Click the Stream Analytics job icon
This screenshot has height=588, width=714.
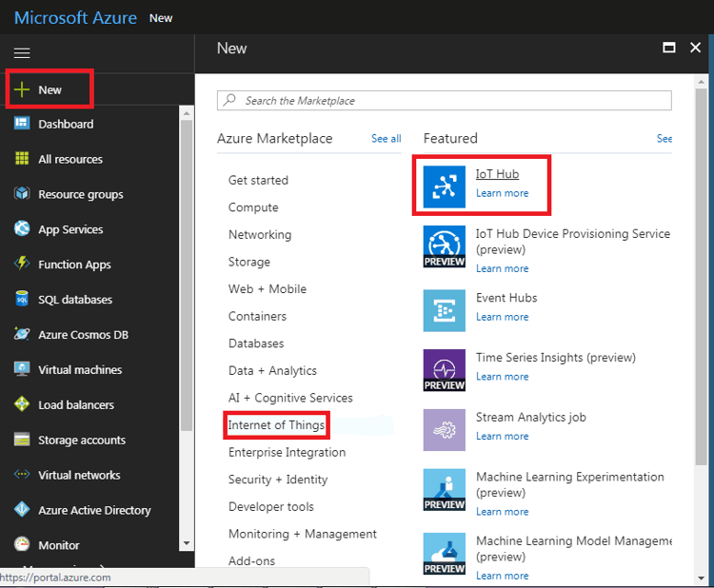(444, 430)
